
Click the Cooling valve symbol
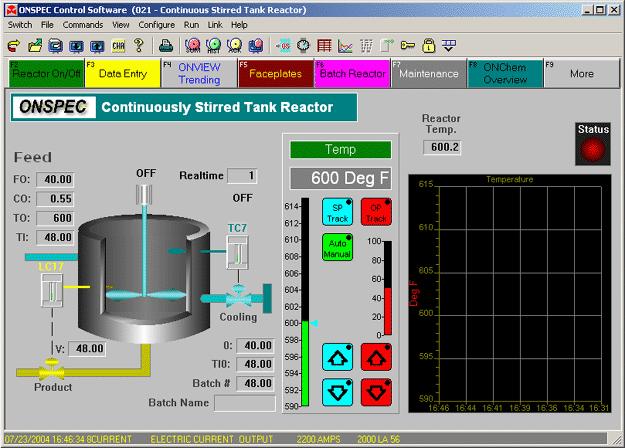point(238,297)
